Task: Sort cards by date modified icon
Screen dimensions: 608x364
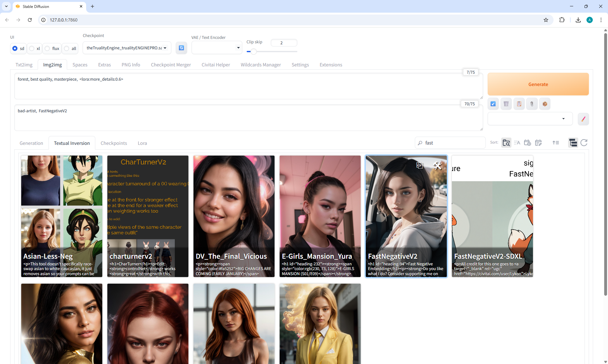Action: (x=538, y=143)
